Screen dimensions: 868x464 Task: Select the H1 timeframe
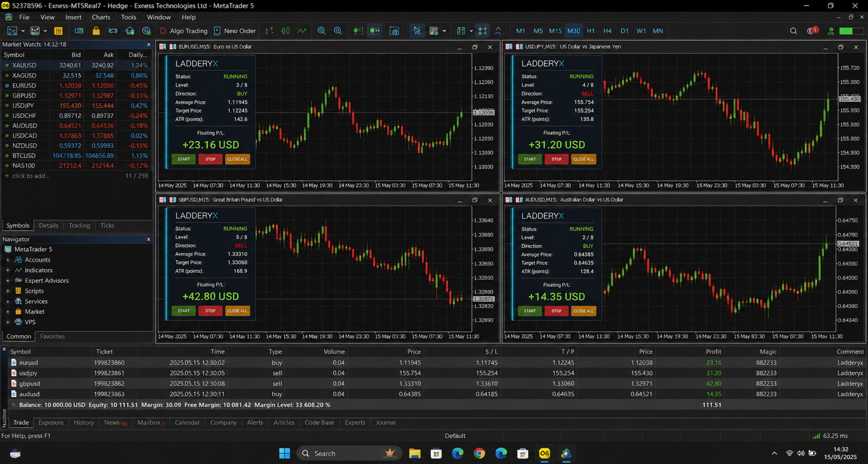(x=591, y=31)
